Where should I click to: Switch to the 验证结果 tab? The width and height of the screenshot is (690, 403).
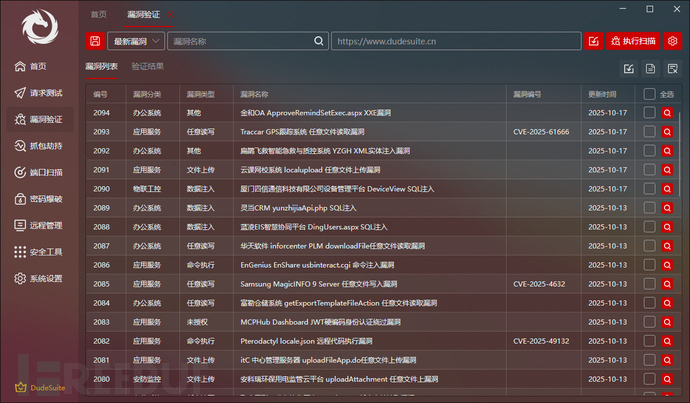[x=148, y=67]
